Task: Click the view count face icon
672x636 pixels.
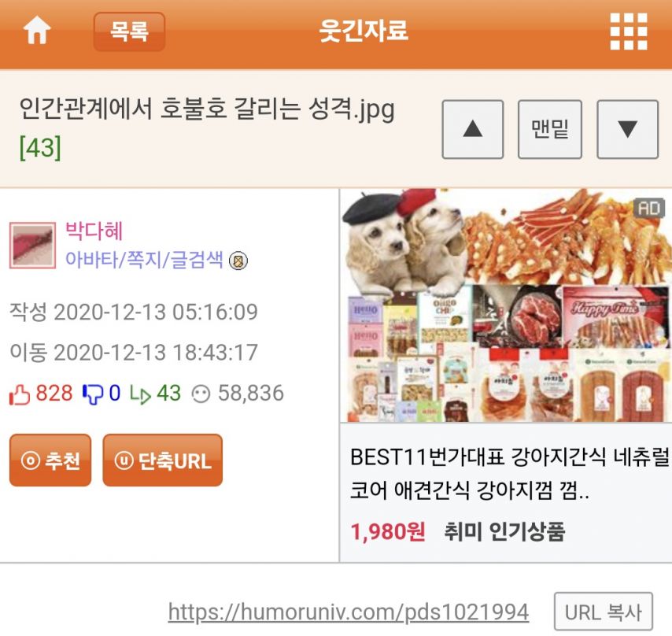Action: click(x=201, y=394)
